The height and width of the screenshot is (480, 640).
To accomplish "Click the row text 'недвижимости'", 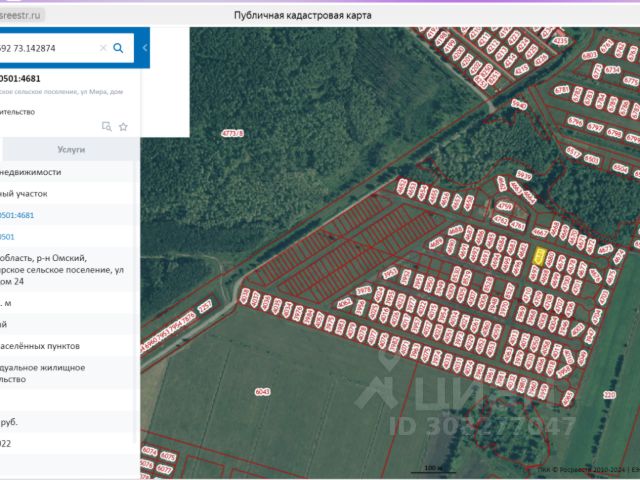I will click(31, 172).
